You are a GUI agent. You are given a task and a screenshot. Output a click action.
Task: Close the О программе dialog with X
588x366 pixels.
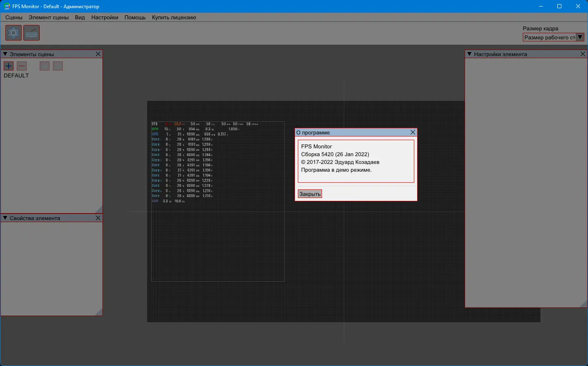pyautogui.click(x=413, y=132)
